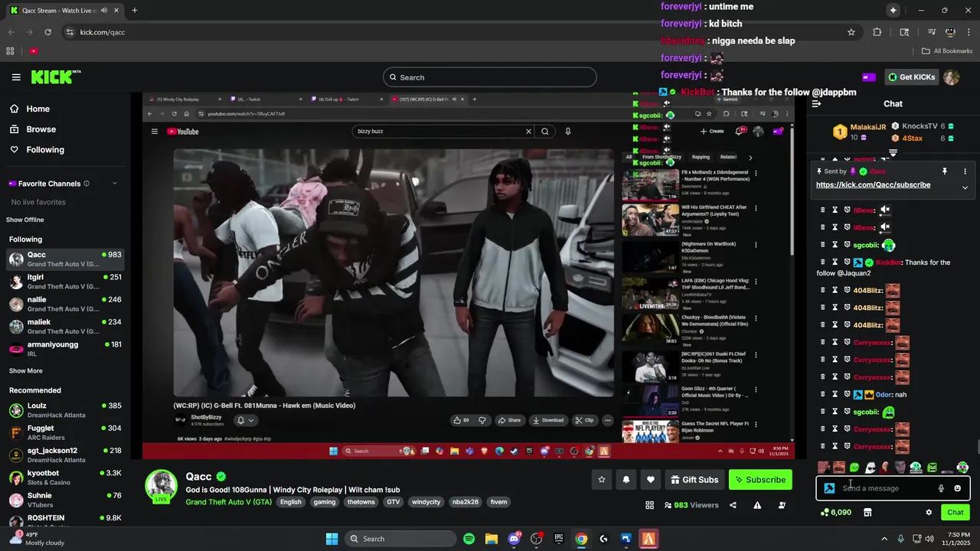
Task: Show hidden system tray icons chevron
Action: pos(884,539)
